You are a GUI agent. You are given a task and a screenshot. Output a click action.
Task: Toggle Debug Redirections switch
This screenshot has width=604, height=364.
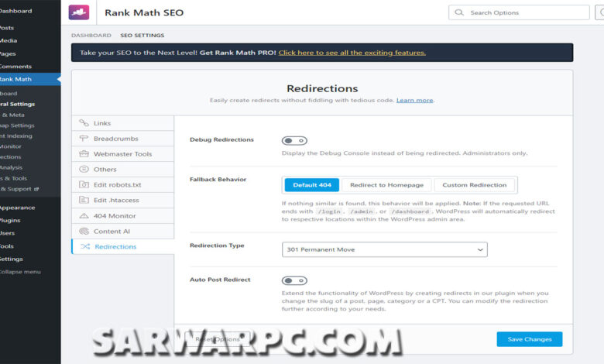click(x=294, y=141)
